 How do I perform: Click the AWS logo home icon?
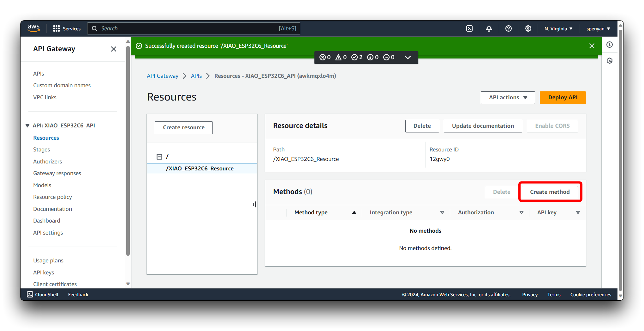[34, 28]
